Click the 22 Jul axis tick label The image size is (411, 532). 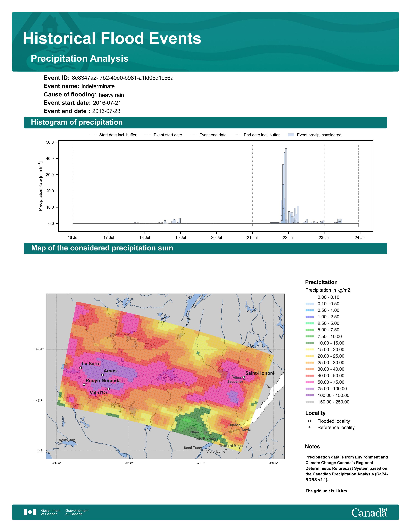[288, 237]
